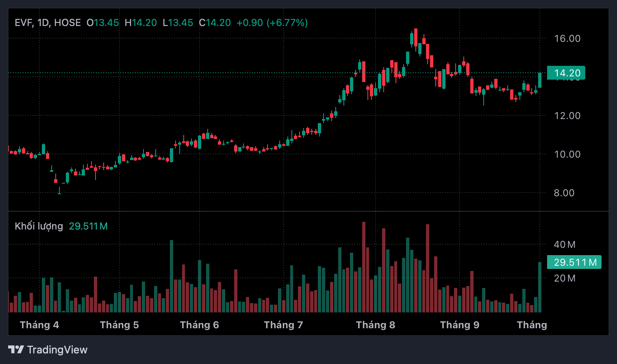
Task: Select the 14.20 current price tag
Action: [x=566, y=73]
